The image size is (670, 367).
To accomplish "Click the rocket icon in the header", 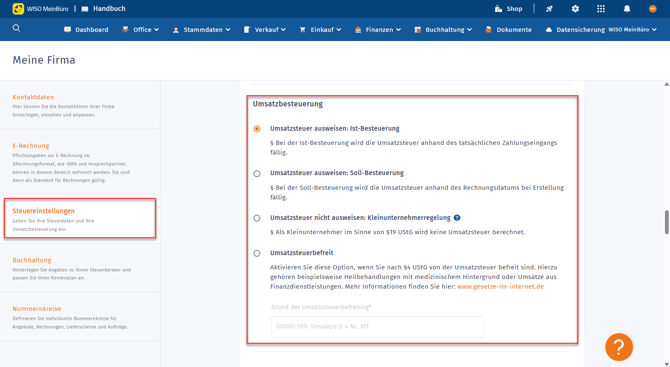I will pos(549,9).
